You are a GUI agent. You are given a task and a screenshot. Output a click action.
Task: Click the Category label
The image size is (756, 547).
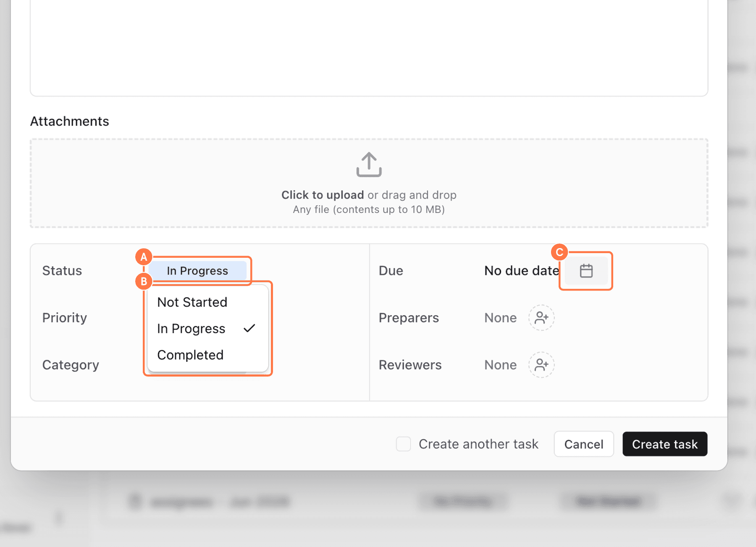click(71, 365)
